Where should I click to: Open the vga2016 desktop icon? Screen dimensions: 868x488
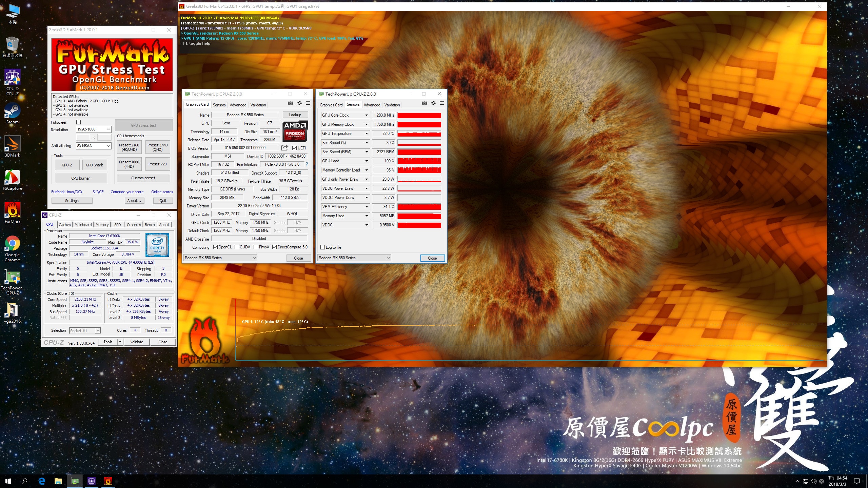(x=13, y=312)
